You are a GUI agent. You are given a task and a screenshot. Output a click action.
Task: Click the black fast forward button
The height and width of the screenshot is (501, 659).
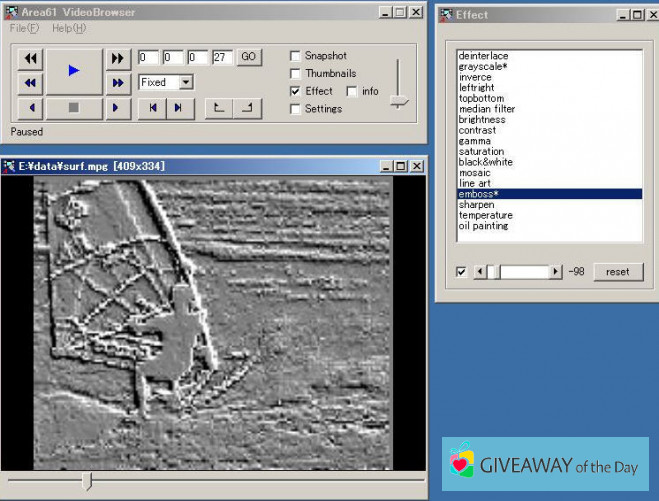(x=118, y=59)
